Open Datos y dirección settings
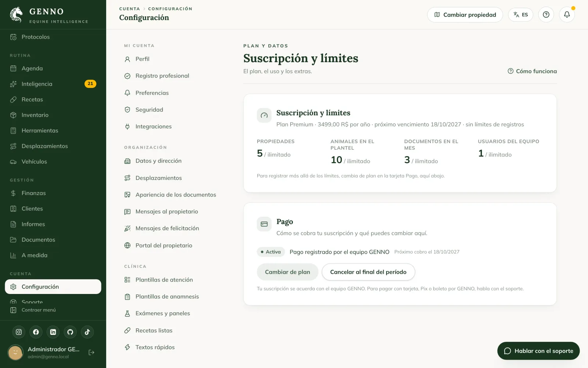This screenshot has height=368, width=588. tap(172, 161)
